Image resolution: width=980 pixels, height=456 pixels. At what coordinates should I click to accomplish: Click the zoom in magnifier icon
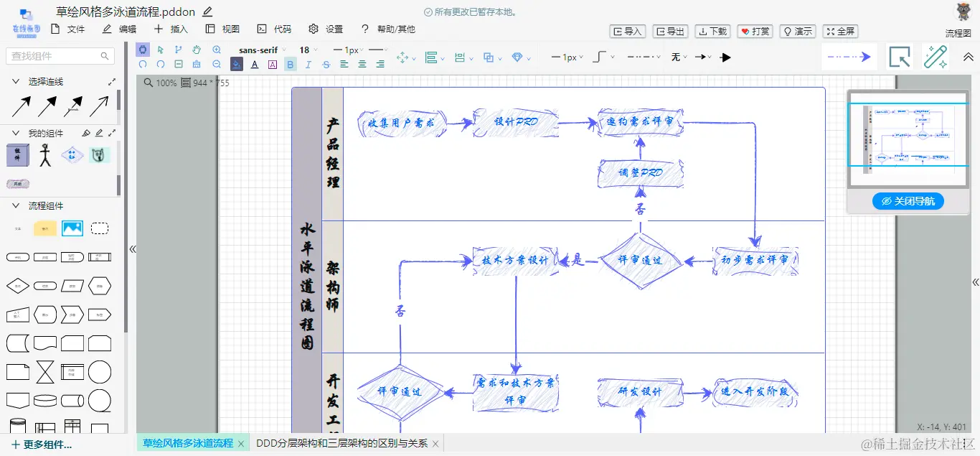click(x=217, y=50)
